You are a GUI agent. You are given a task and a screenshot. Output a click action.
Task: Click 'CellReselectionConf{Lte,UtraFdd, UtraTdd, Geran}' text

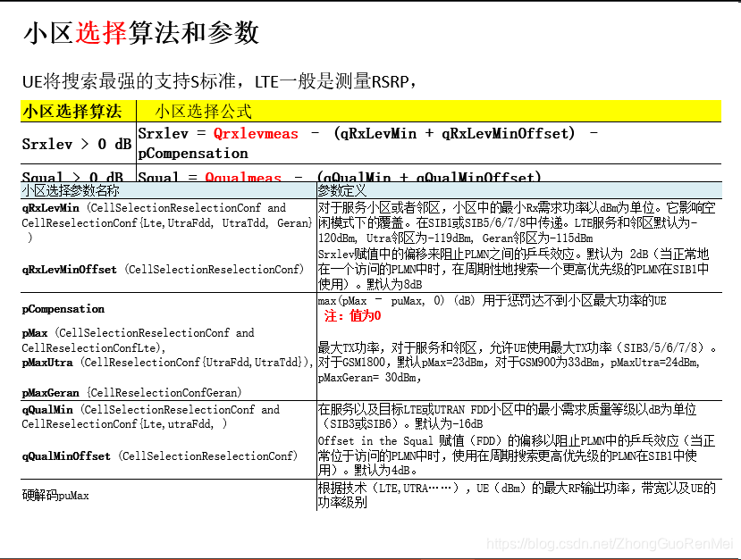click(x=167, y=223)
